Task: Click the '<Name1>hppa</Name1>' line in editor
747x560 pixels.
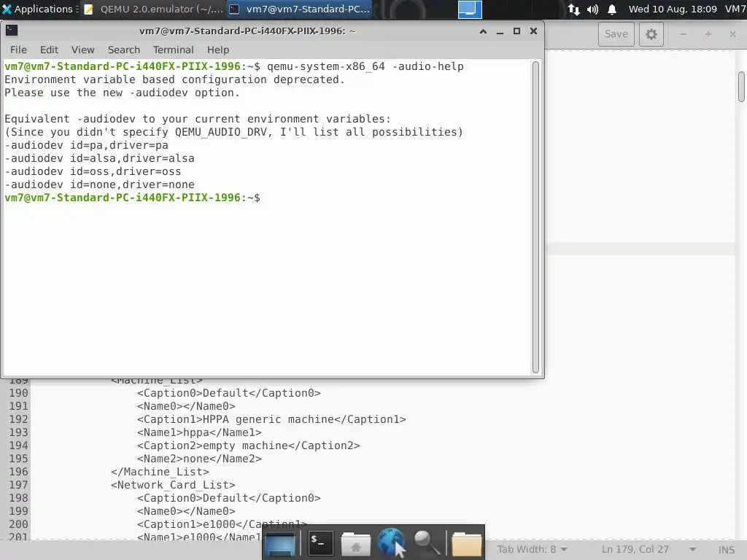Action: click(x=199, y=432)
